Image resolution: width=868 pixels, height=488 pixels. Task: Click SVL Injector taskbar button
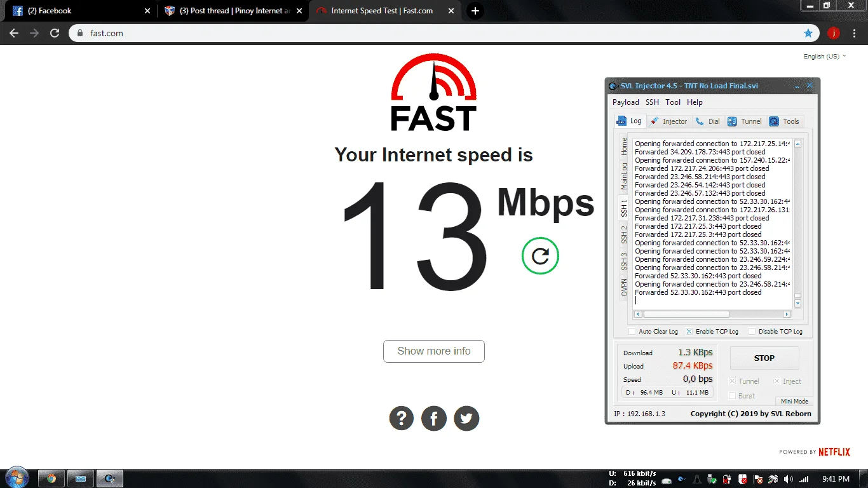[111, 478]
